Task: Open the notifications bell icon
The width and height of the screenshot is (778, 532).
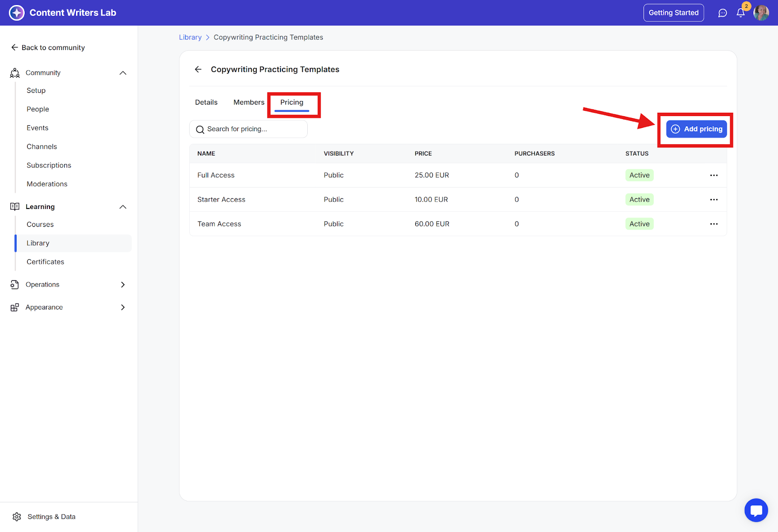Action: click(741, 13)
